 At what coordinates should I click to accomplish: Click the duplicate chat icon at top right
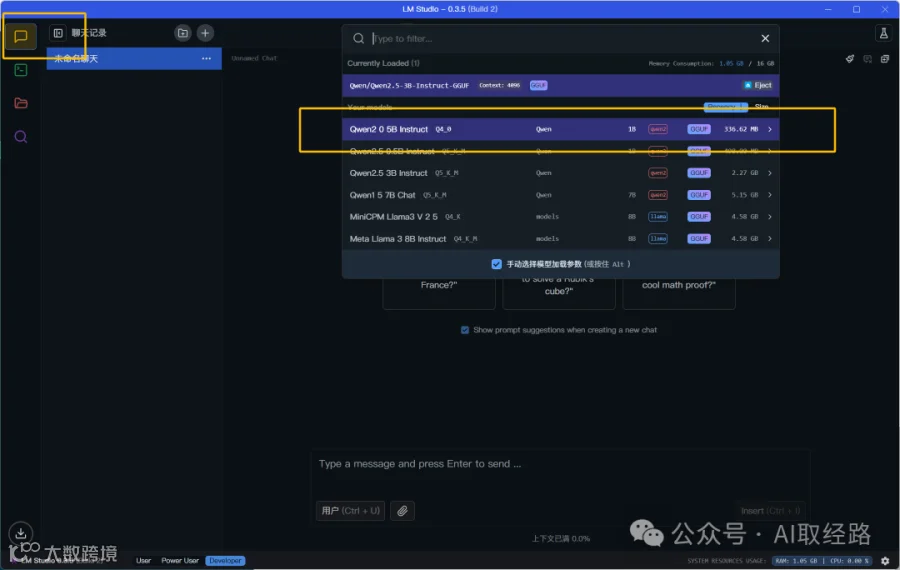[885, 59]
